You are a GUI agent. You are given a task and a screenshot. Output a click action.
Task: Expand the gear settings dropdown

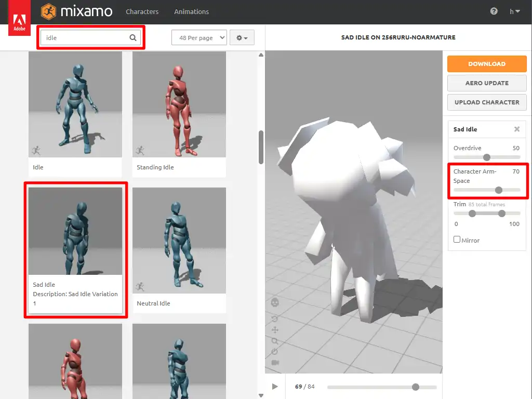click(242, 37)
